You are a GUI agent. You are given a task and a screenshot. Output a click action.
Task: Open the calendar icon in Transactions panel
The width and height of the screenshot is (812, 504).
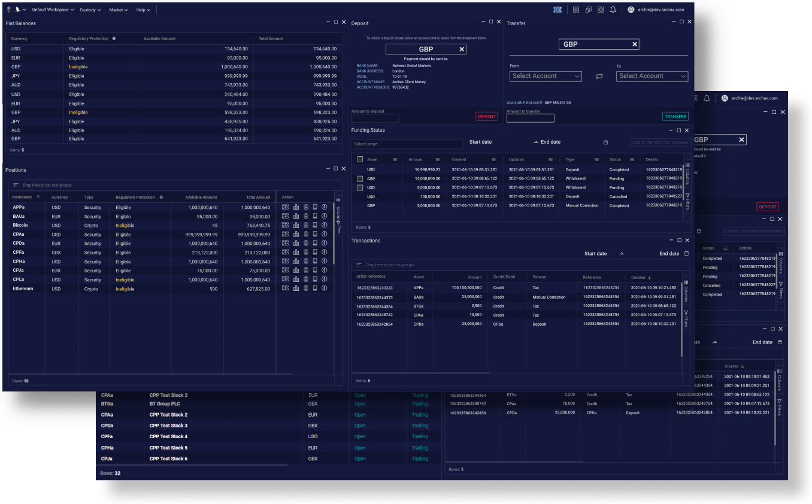pyautogui.click(x=686, y=254)
